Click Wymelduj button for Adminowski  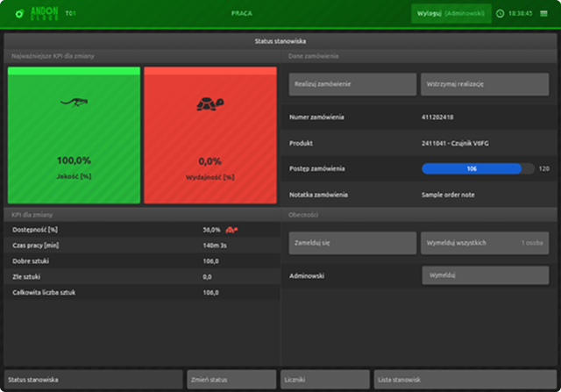(x=485, y=275)
